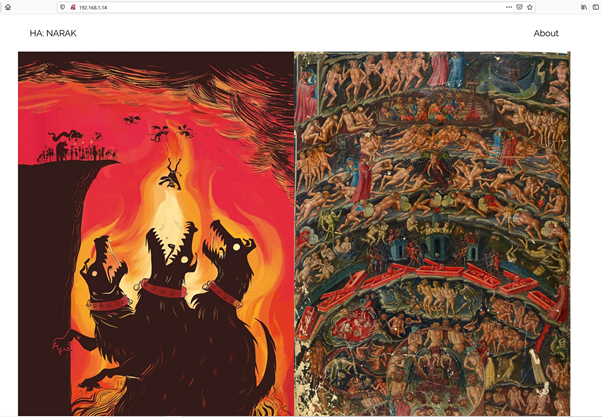602x417 pixels.
Task: Open the Library bookshelf icon
Action: pos(583,7)
